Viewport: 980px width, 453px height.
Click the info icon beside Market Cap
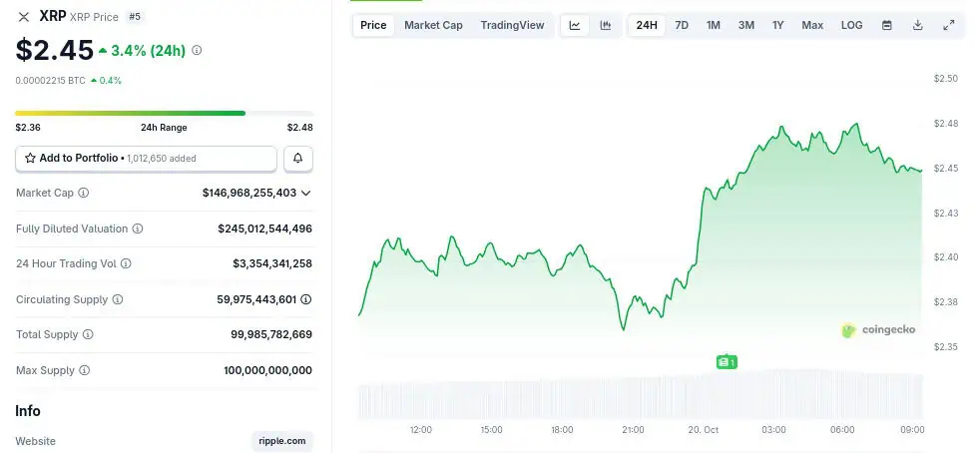84,193
